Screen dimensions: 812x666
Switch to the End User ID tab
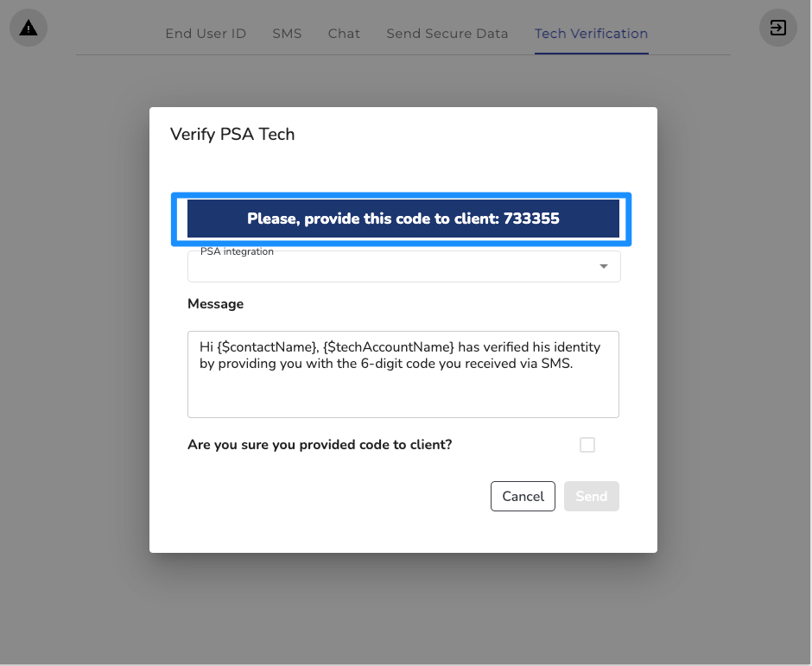point(206,34)
